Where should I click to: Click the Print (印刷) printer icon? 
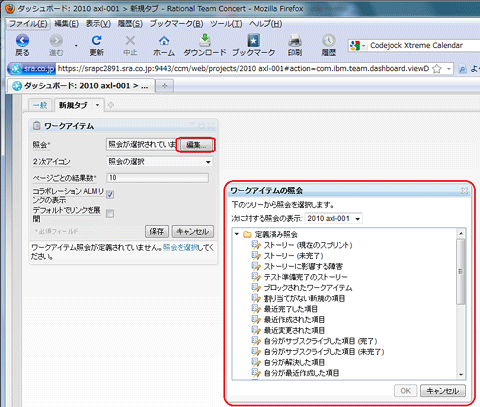(x=295, y=41)
